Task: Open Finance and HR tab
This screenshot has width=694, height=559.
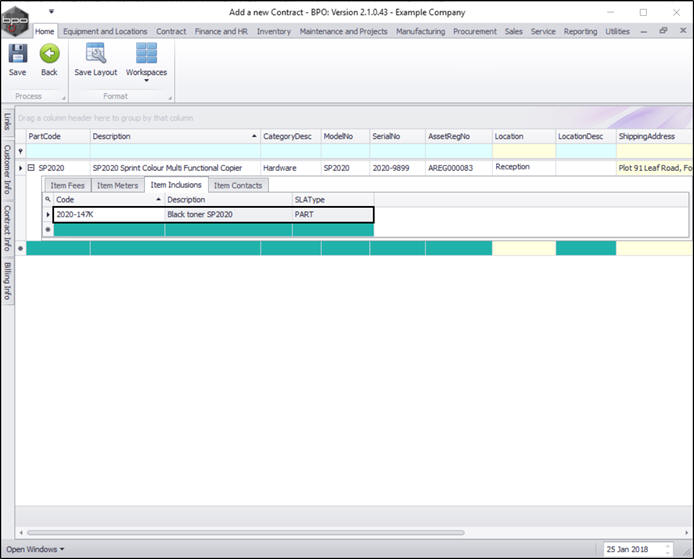Action: (221, 31)
